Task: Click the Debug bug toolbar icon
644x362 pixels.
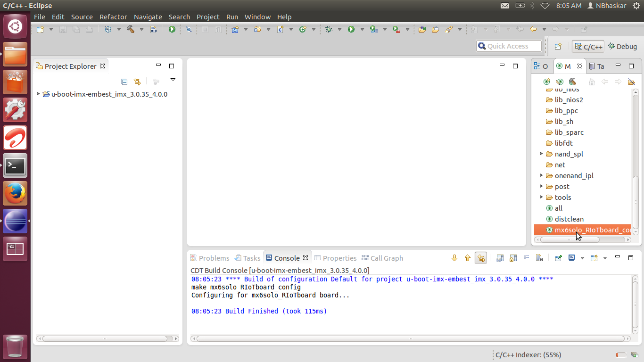Action: [329, 29]
